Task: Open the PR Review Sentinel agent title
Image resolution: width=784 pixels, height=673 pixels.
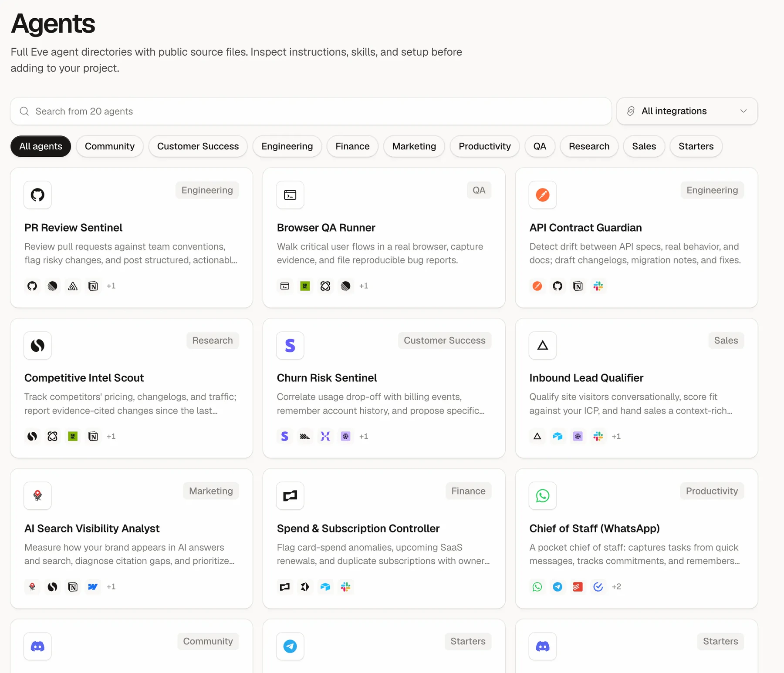Action: click(x=73, y=228)
